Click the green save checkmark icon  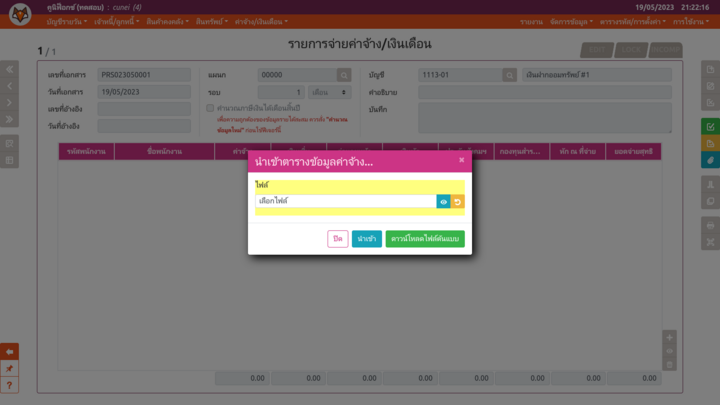coord(710,127)
